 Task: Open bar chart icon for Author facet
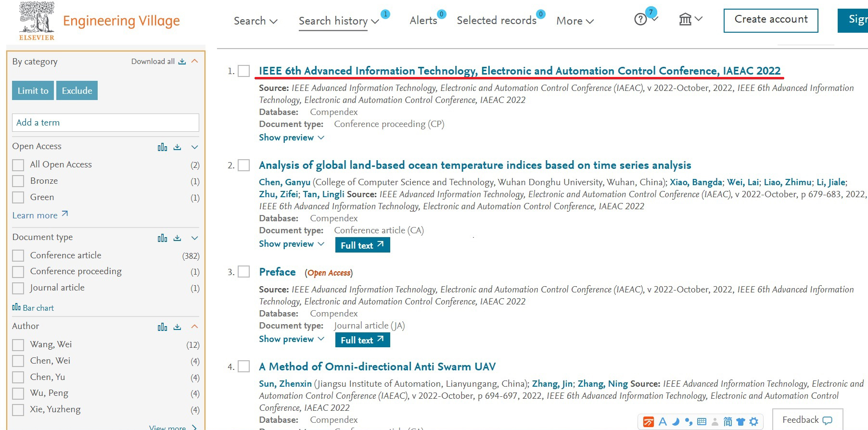(163, 327)
